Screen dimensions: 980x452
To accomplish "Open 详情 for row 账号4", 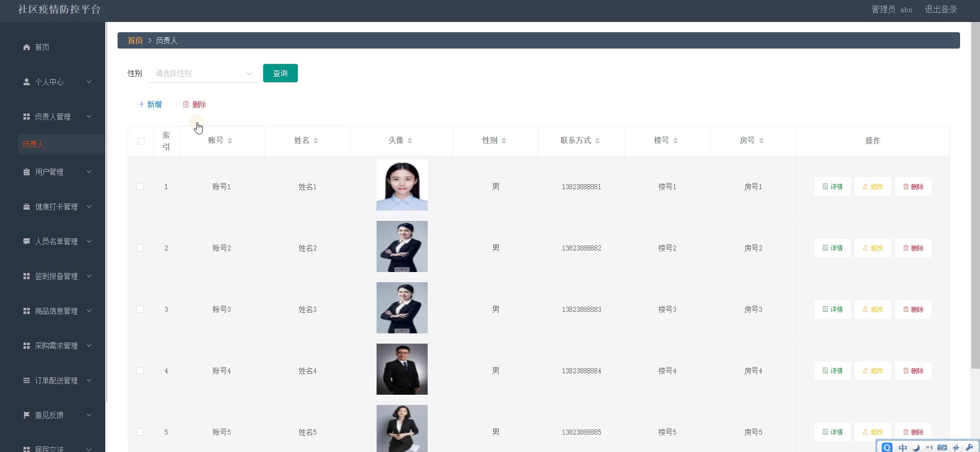I will (x=832, y=371).
